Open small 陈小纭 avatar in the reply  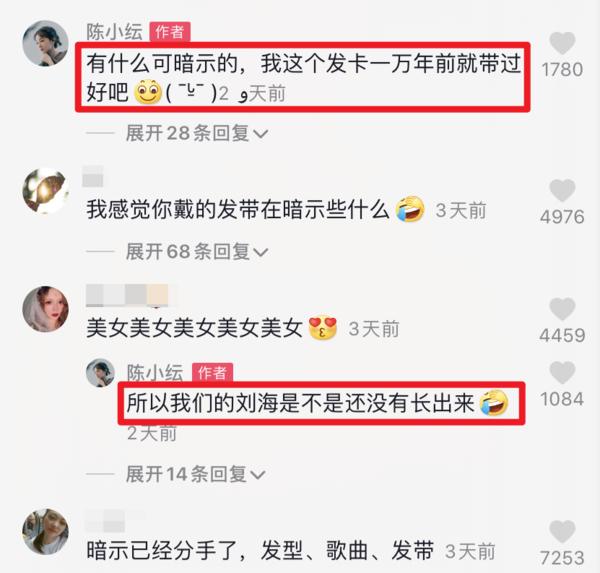(x=100, y=373)
